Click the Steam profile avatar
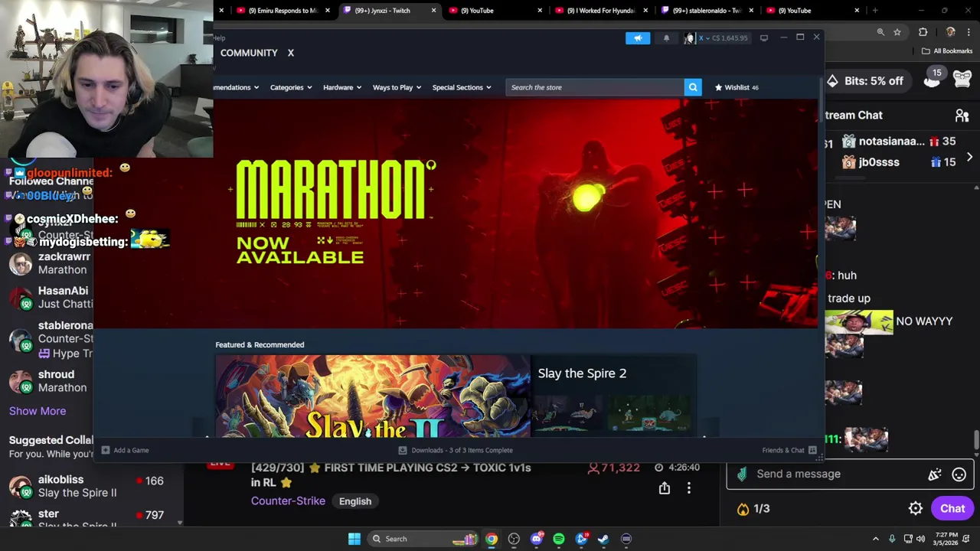The image size is (980, 551). click(689, 38)
